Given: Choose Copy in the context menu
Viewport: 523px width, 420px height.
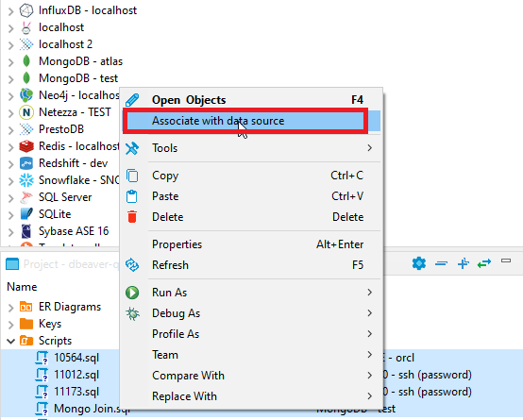Looking at the screenshot, I should [251, 176].
